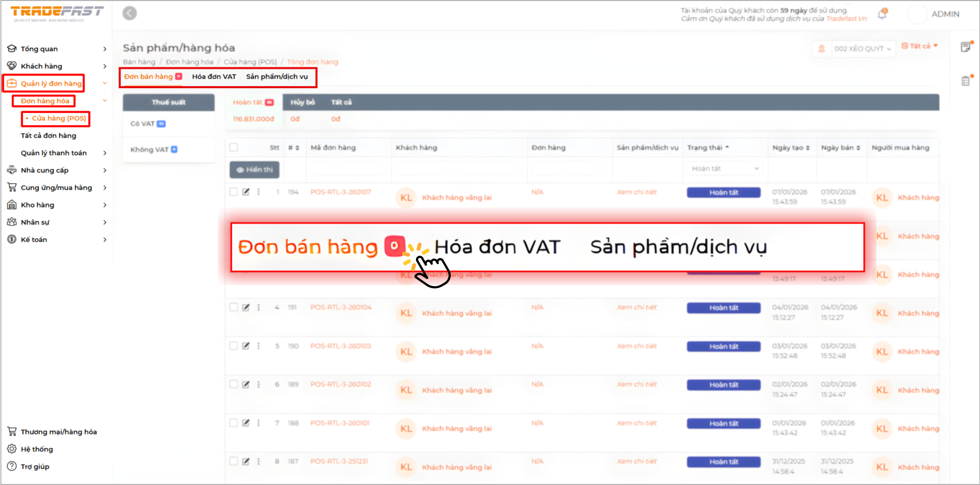Click the blue Hoàn tất status badge of order 260104
Screen dimensions: 980x485
723,308
